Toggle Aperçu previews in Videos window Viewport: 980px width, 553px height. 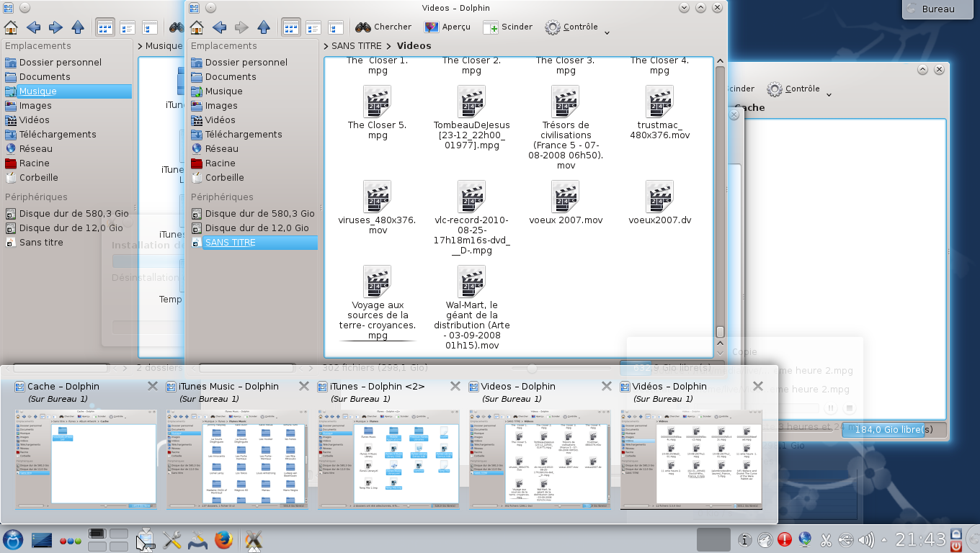pos(447,27)
